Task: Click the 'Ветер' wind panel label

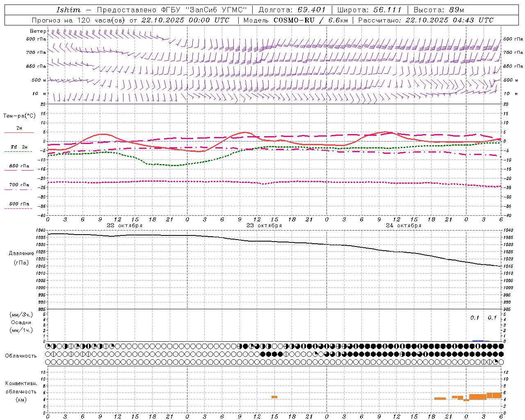Action: pyautogui.click(x=38, y=31)
